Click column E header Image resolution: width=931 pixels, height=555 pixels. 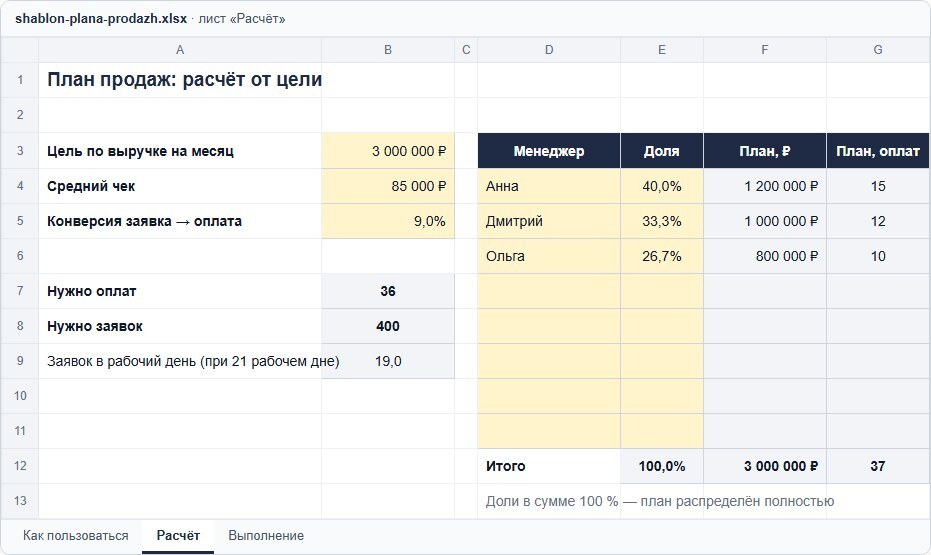[x=662, y=50]
